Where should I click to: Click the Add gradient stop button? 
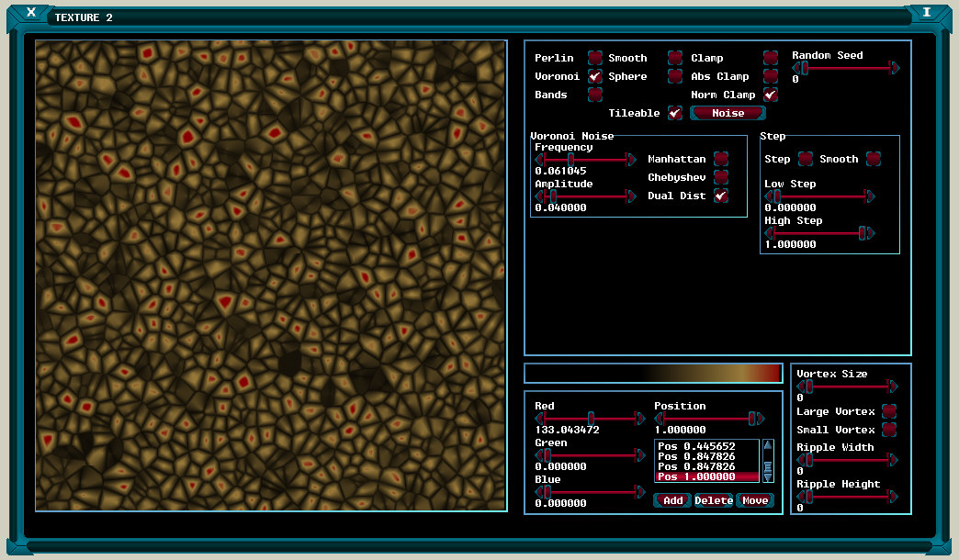(x=673, y=500)
